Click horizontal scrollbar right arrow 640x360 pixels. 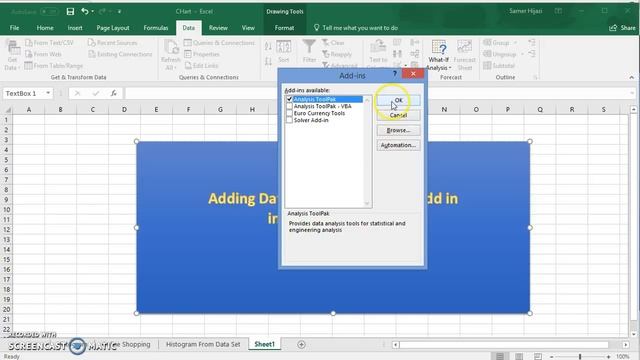pyautogui.click(x=626, y=345)
